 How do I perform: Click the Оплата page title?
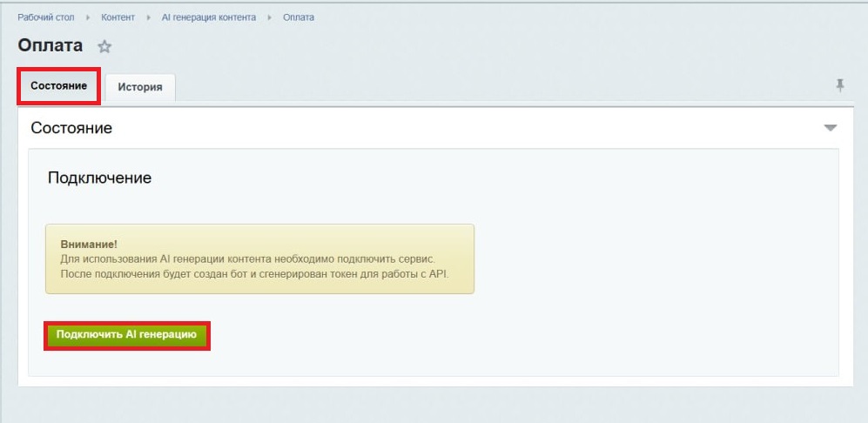click(50, 46)
